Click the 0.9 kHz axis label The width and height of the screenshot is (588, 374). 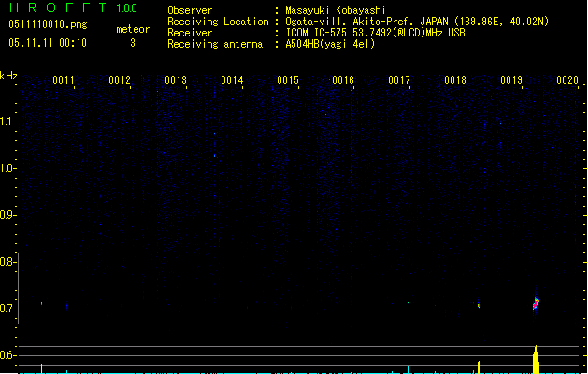(x=7, y=215)
